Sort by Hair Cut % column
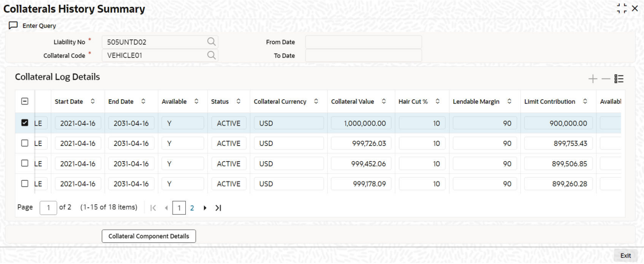This screenshot has height=264, width=644. pyautogui.click(x=438, y=102)
